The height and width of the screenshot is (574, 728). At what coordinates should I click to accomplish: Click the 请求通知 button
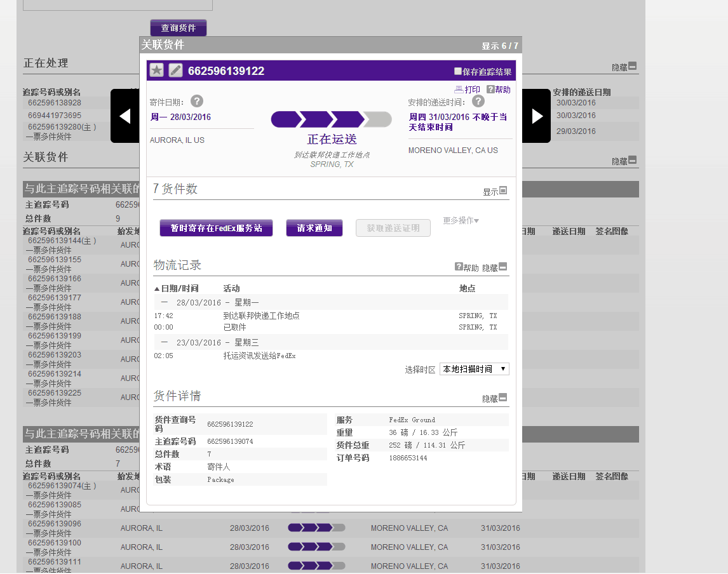click(314, 228)
